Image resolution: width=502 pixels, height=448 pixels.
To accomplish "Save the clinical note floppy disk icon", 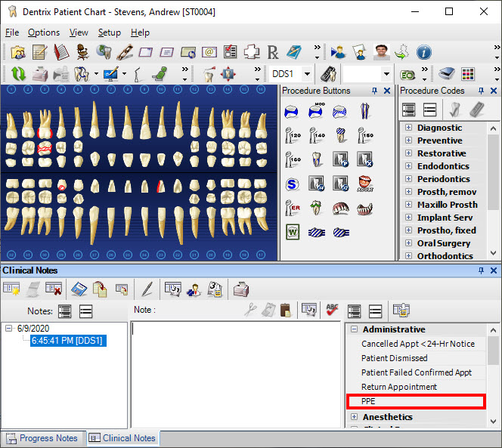I will coord(79,289).
